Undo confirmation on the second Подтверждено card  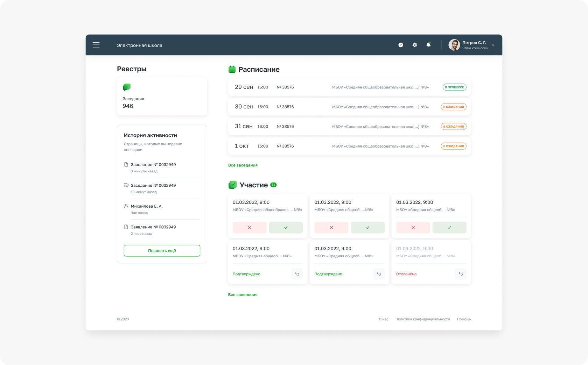[x=379, y=274]
